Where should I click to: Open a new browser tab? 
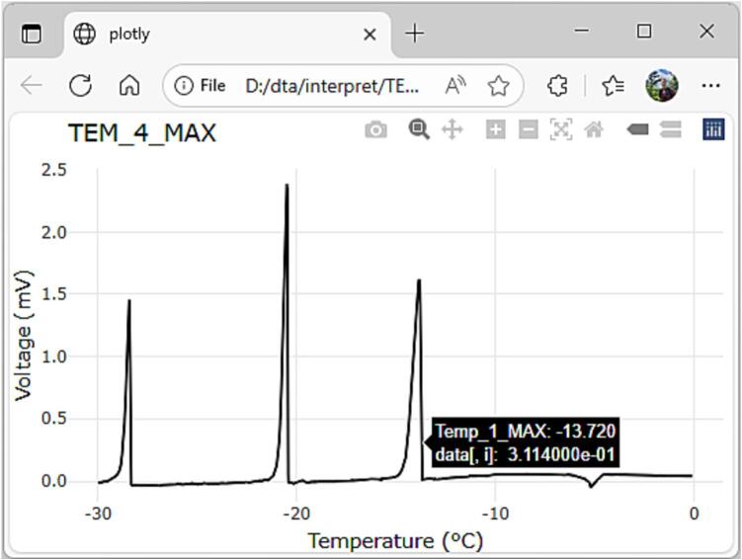pyautogui.click(x=415, y=34)
